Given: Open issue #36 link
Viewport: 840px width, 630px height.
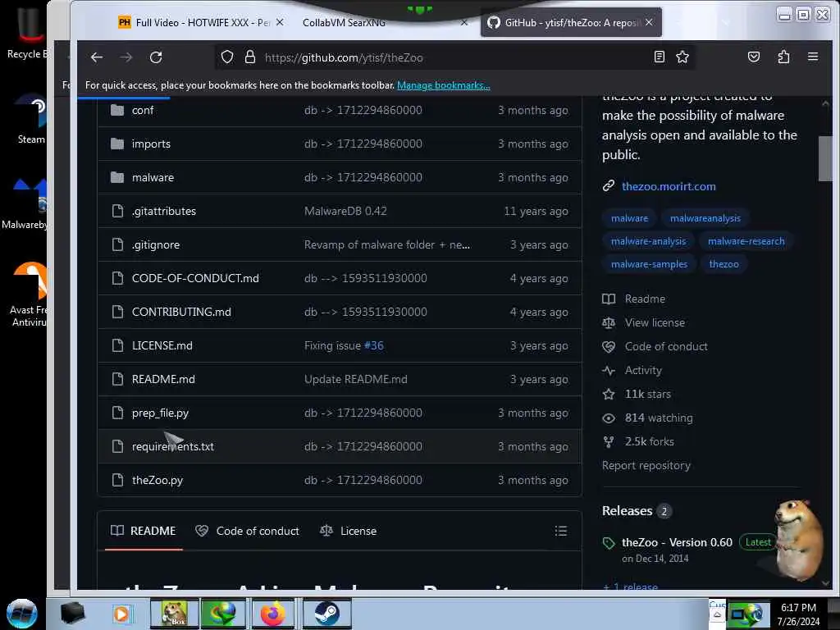Looking at the screenshot, I should click(374, 345).
